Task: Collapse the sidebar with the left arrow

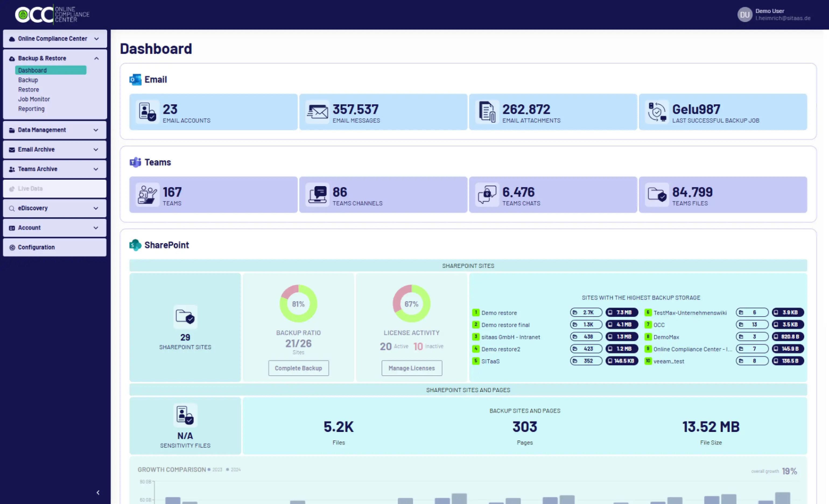Action: point(98,492)
